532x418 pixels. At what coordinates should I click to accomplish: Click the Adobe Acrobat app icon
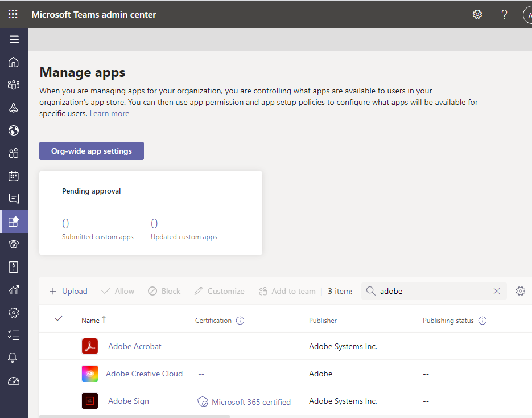tap(89, 346)
